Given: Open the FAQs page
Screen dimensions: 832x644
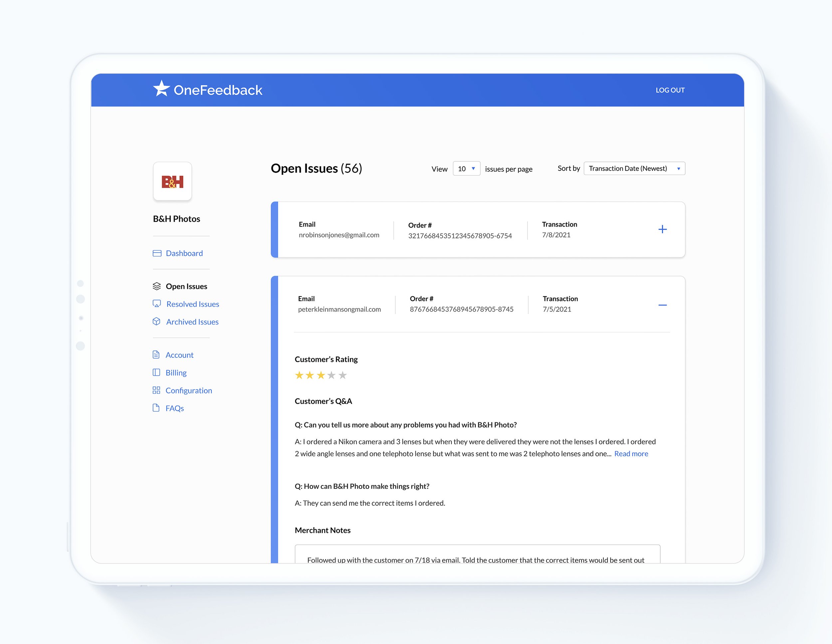Looking at the screenshot, I should pyautogui.click(x=175, y=408).
